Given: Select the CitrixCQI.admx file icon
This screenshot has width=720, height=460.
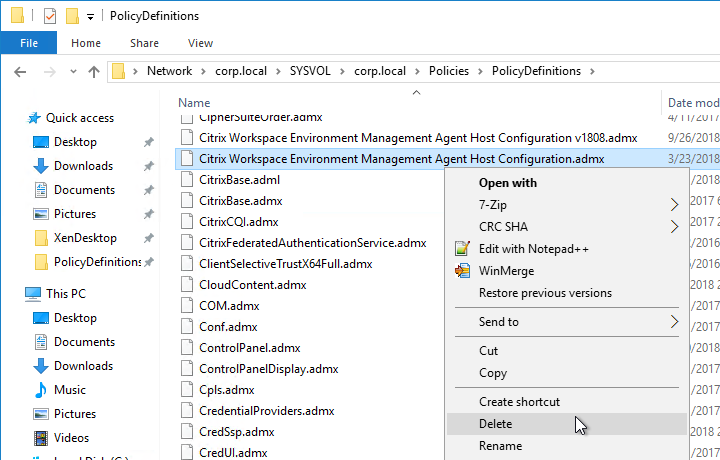Looking at the screenshot, I should tap(186, 222).
